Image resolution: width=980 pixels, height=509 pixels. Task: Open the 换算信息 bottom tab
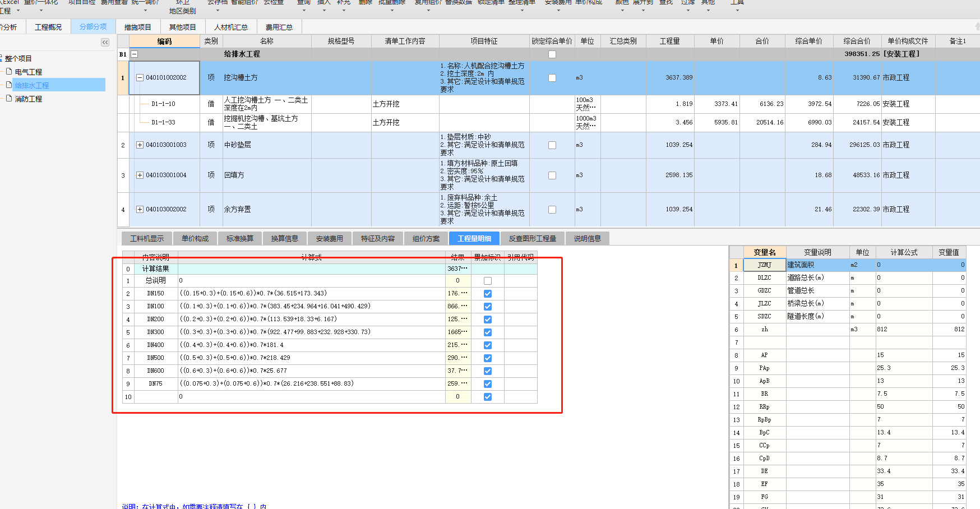pyautogui.click(x=285, y=238)
